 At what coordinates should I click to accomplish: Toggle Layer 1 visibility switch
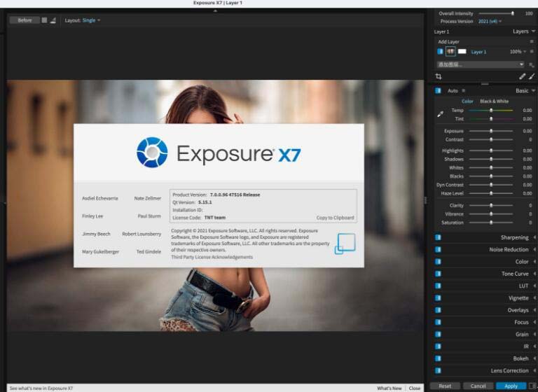pos(440,51)
